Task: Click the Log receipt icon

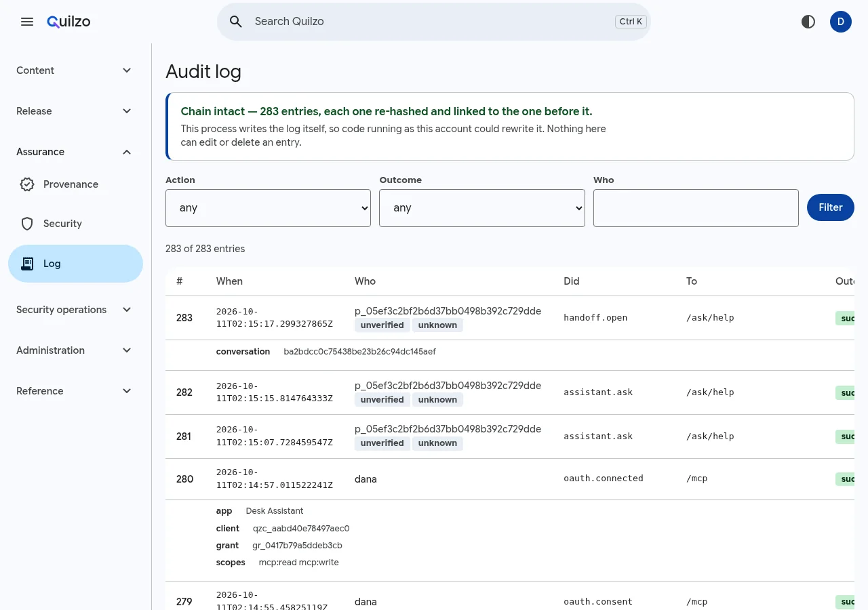Action: pos(27,264)
